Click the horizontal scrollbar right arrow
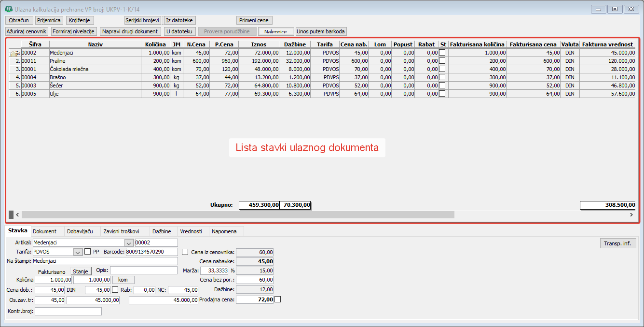This screenshot has width=644, height=327. pos(631,214)
